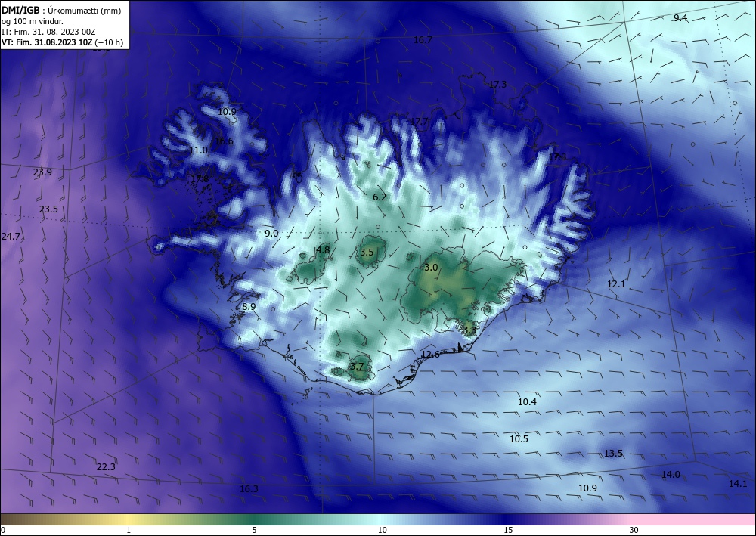This screenshot has height=536, width=756.
Task: Click the DMI/IGB title in info box
Action: coord(20,10)
